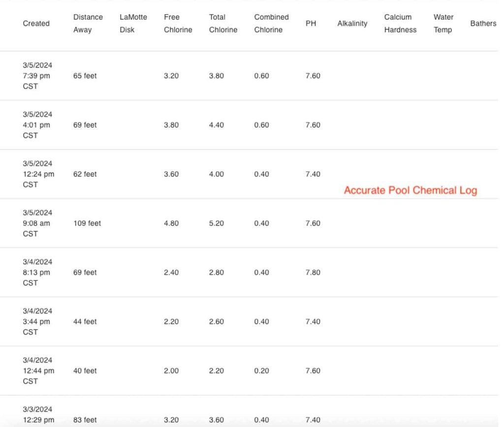Select the 3/5/2024 4:01 pm entry
The image size is (504, 427).
coord(37,125)
